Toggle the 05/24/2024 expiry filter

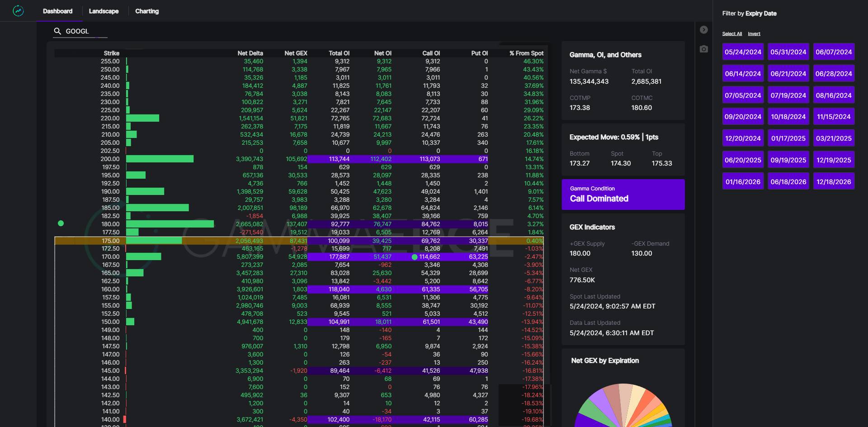pyautogui.click(x=743, y=52)
